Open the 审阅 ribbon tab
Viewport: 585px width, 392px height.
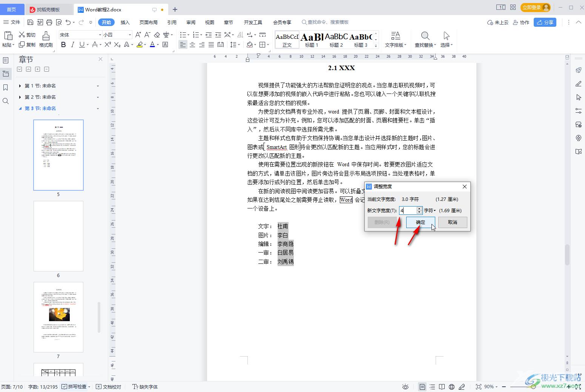[x=191, y=22]
